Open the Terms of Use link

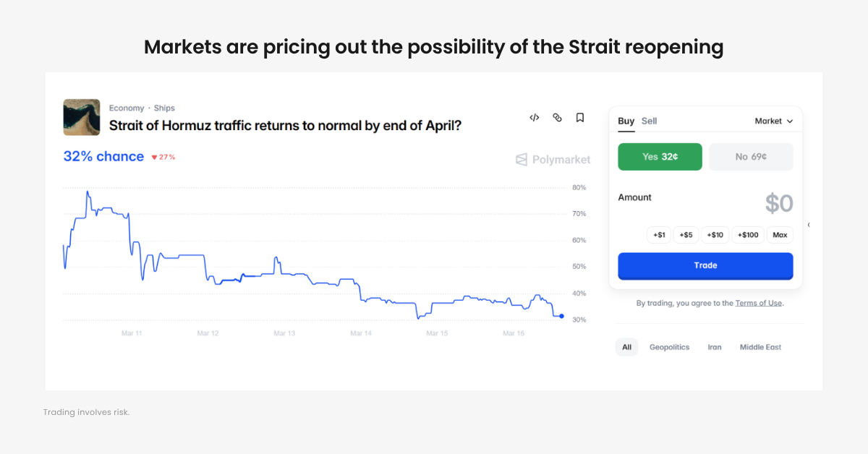(759, 303)
